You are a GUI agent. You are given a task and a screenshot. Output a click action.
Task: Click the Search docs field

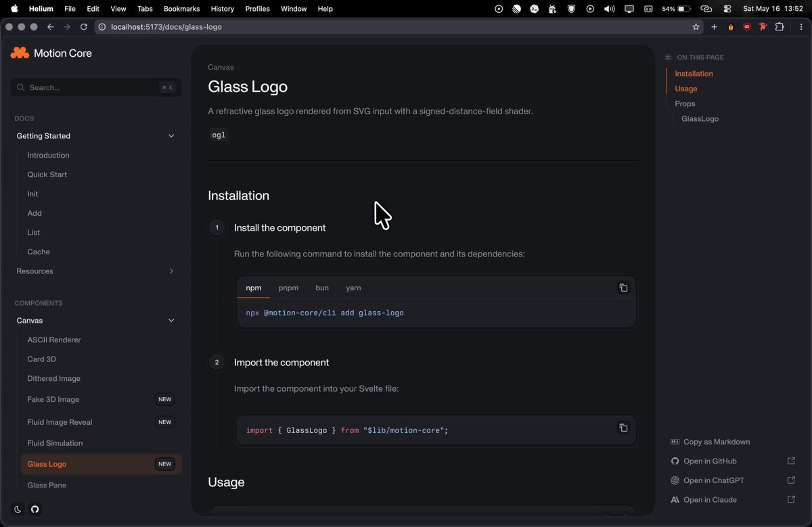click(95, 87)
